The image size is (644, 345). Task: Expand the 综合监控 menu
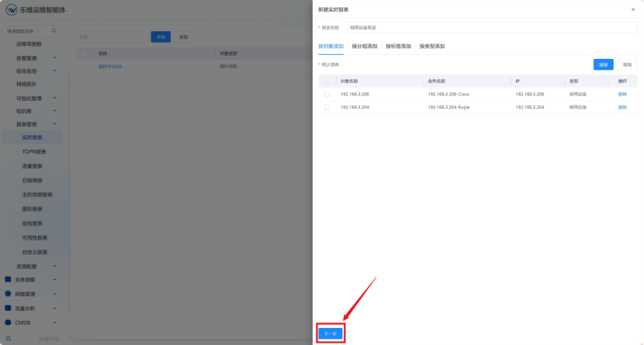54,71
